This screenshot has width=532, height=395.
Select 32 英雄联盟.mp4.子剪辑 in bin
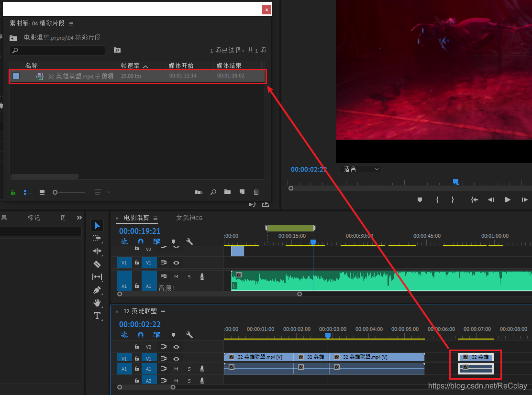pyautogui.click(x=137, y=76)
